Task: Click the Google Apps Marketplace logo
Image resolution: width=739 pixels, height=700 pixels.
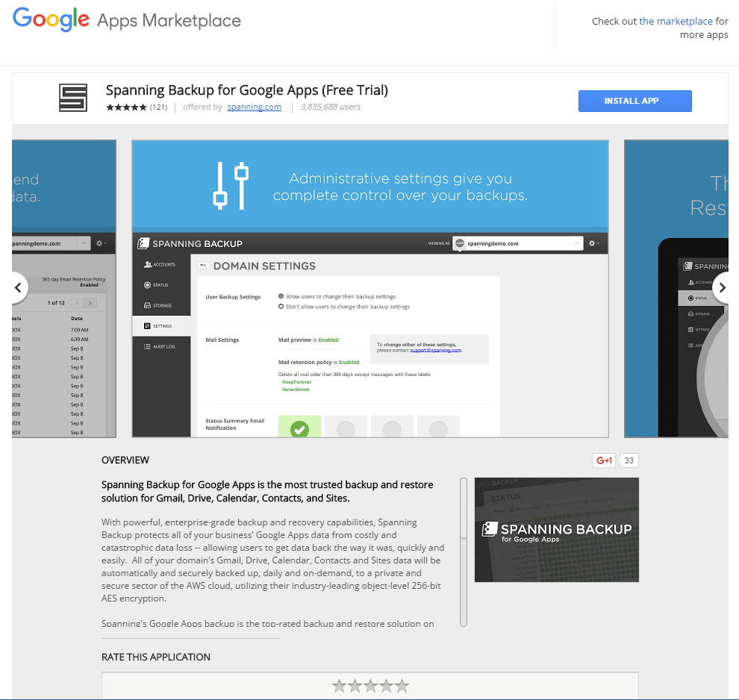Action: click(127, 20)
